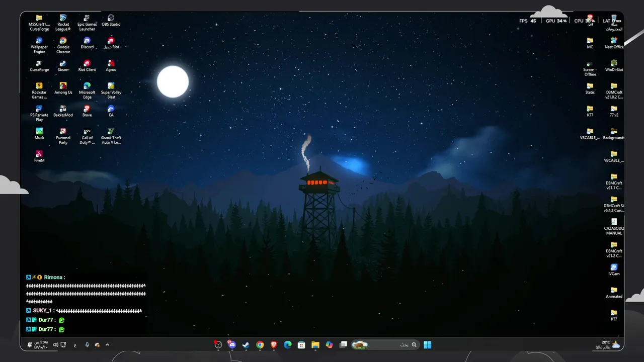The width and height of the screenshot is (644, 362).
Task: Open the colorful Copilot taskbar icon
Action: pyautogui.click(x=330, y=345)
